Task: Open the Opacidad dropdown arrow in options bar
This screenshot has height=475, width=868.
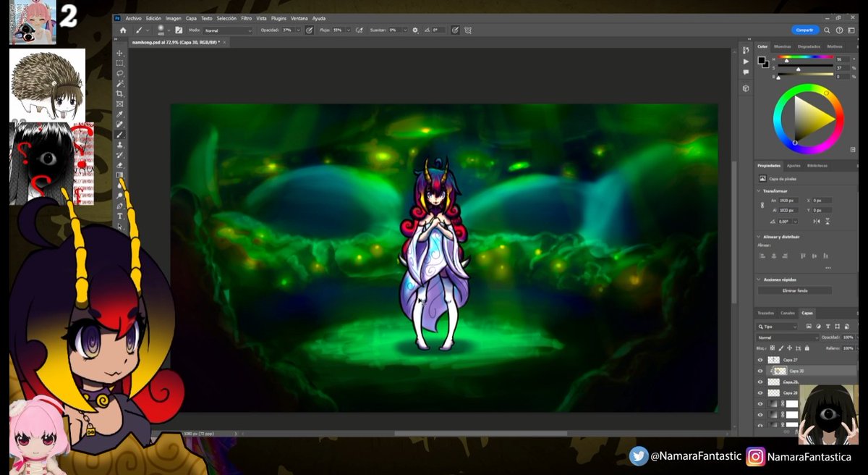Action: click(x=298, y=30)
